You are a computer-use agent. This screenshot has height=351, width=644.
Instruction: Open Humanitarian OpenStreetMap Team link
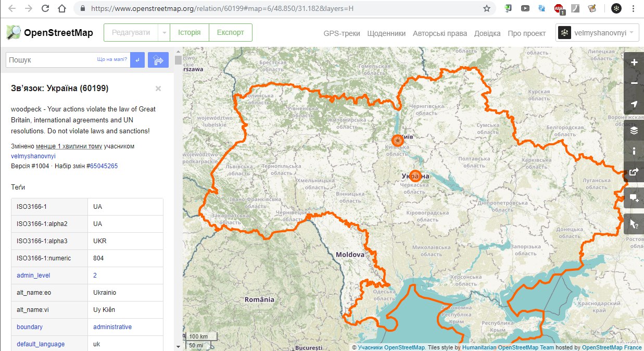[508, 347]
